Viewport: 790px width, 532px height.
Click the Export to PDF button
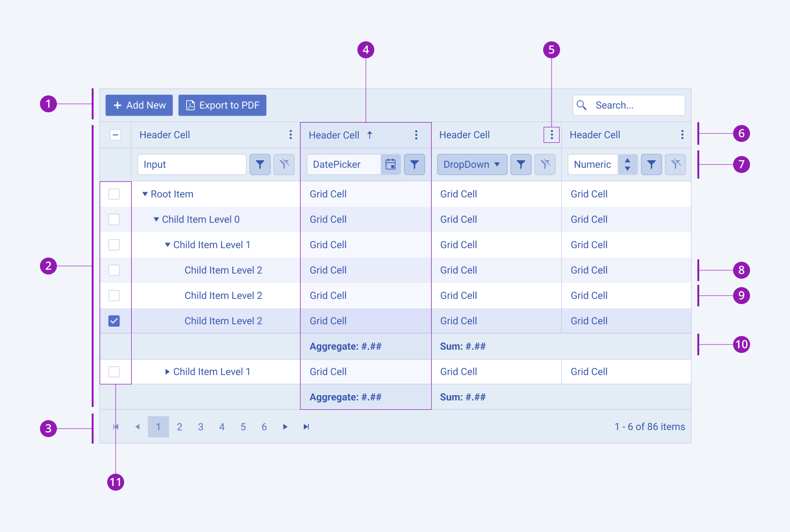[x=222, y=105]
